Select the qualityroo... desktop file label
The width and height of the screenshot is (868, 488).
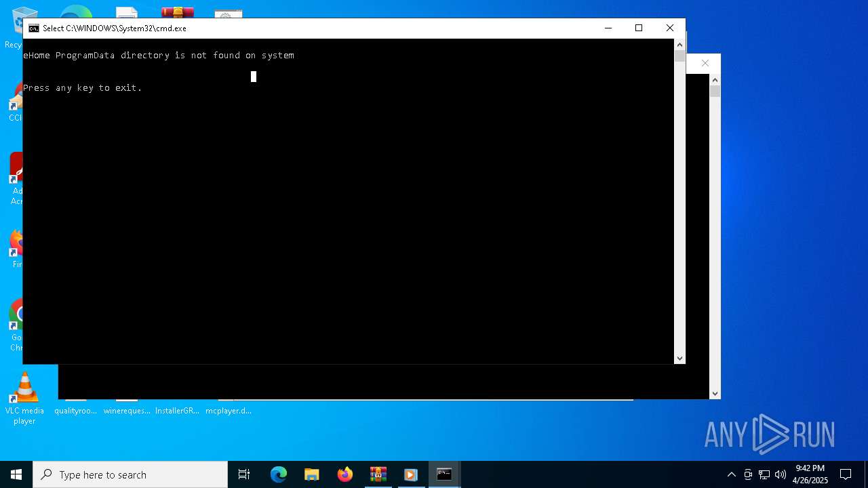(x=76, y=411)
